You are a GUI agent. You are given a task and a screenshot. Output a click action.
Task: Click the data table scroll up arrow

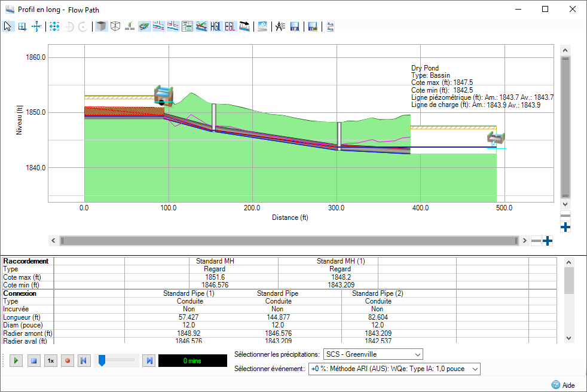568,262
